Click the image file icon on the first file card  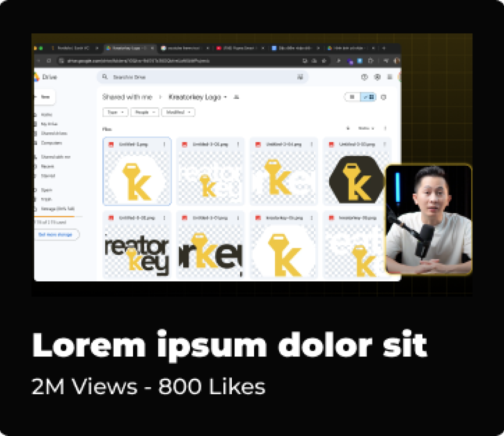point(111,145)
